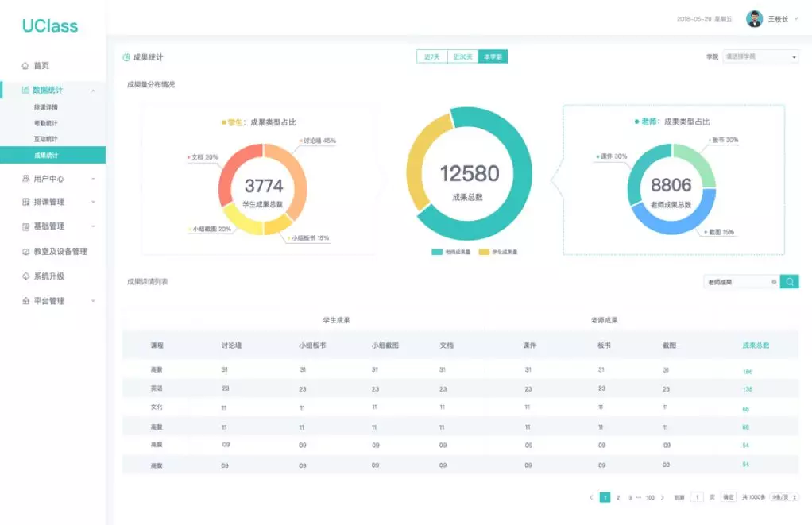Click the 教室及设备管理 device icon
812x525 pixels.
(x=25, y=252)
